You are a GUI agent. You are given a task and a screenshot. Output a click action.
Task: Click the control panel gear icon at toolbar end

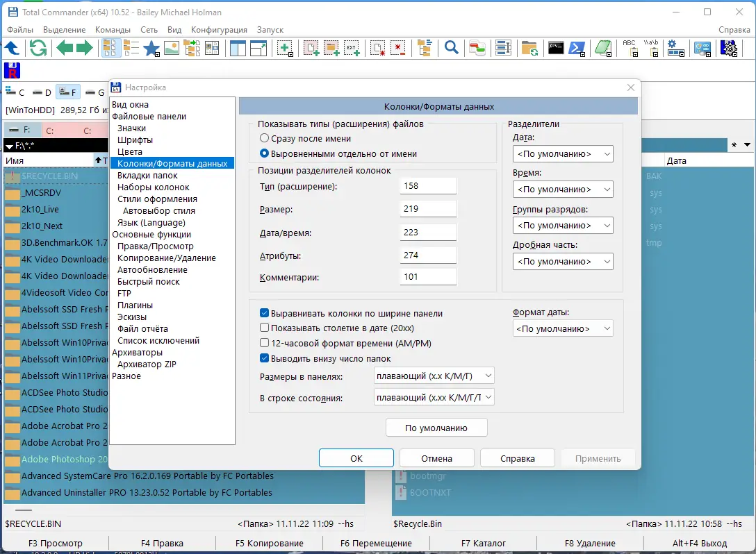pos(728,48)
